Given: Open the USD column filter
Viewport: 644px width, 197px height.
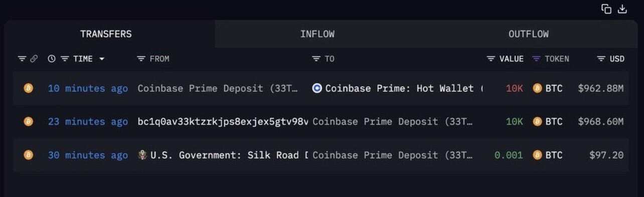Looking at the screenshot, I should click(601, 59).
